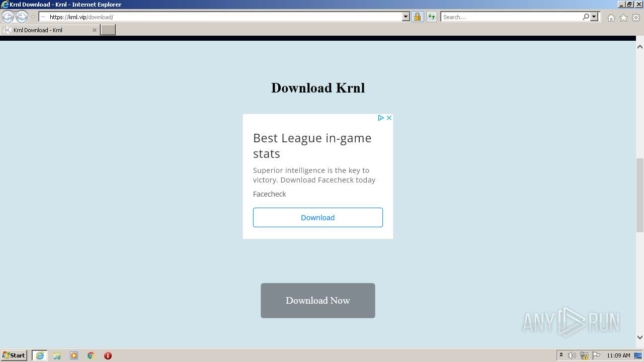Open the network tray icon
Screen dimensions: 644x362
point(584,355)
